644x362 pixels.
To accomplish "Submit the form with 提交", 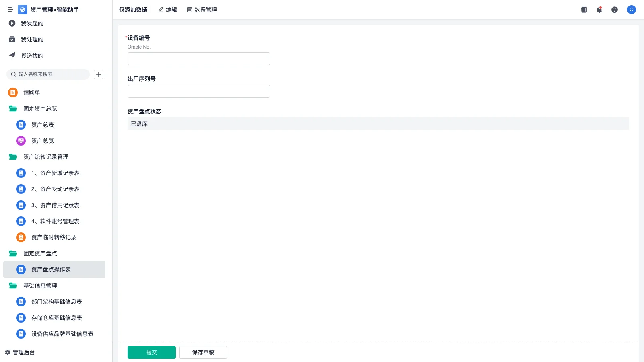I will click(x=152, y=352).
